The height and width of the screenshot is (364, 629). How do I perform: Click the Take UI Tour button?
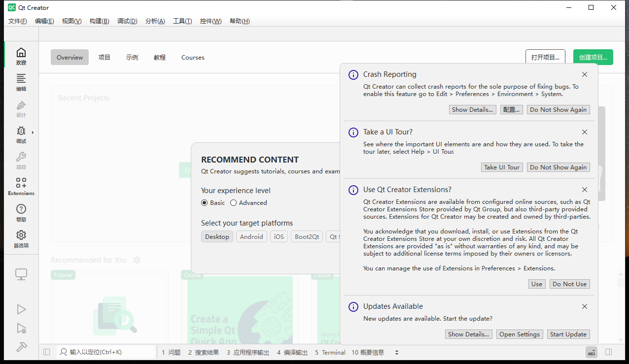pos(502,167)
